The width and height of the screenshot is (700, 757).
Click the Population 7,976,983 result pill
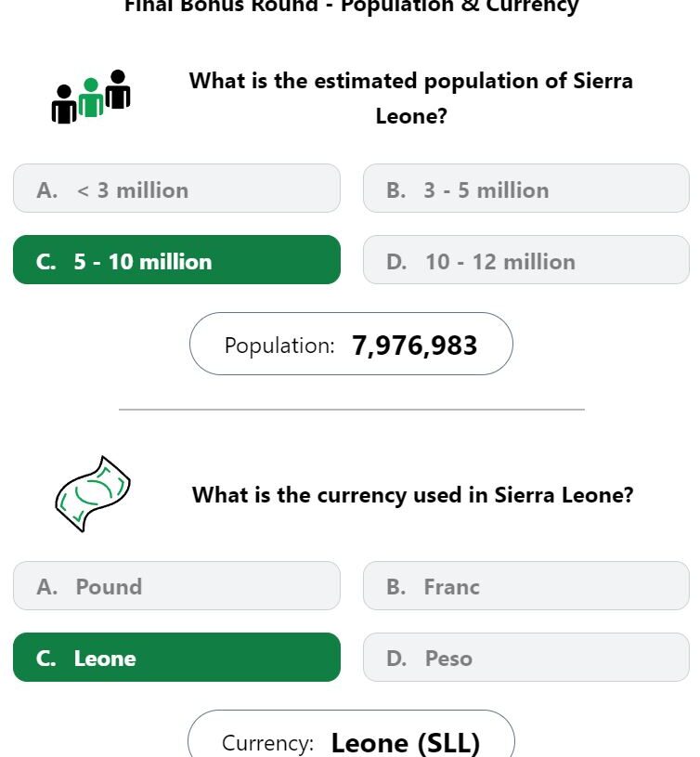351,344
